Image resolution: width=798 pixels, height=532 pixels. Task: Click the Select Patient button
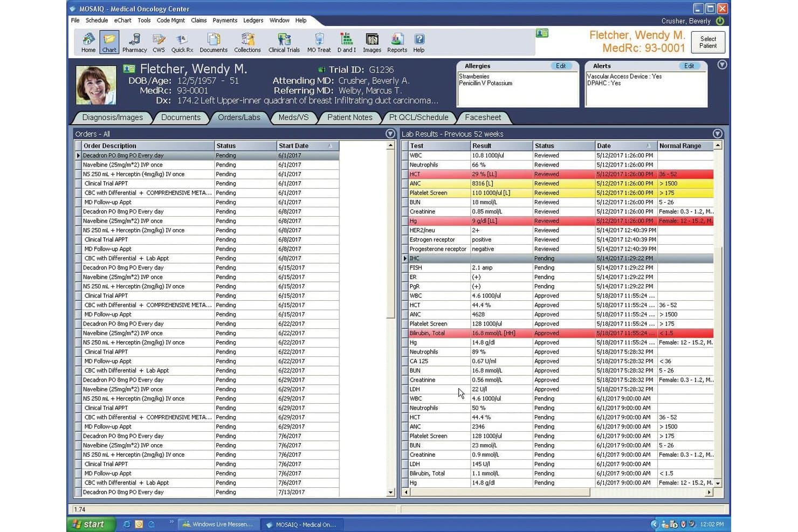click(708, 42)
